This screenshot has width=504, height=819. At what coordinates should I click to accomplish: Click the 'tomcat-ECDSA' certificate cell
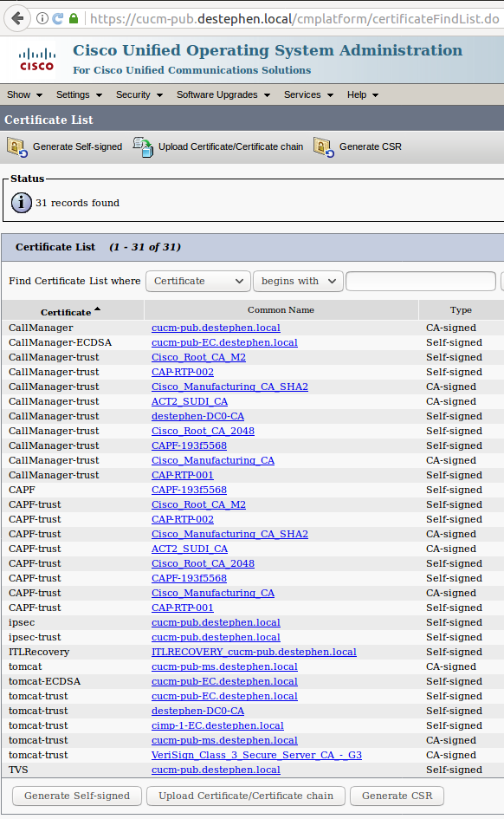point(45,681)
